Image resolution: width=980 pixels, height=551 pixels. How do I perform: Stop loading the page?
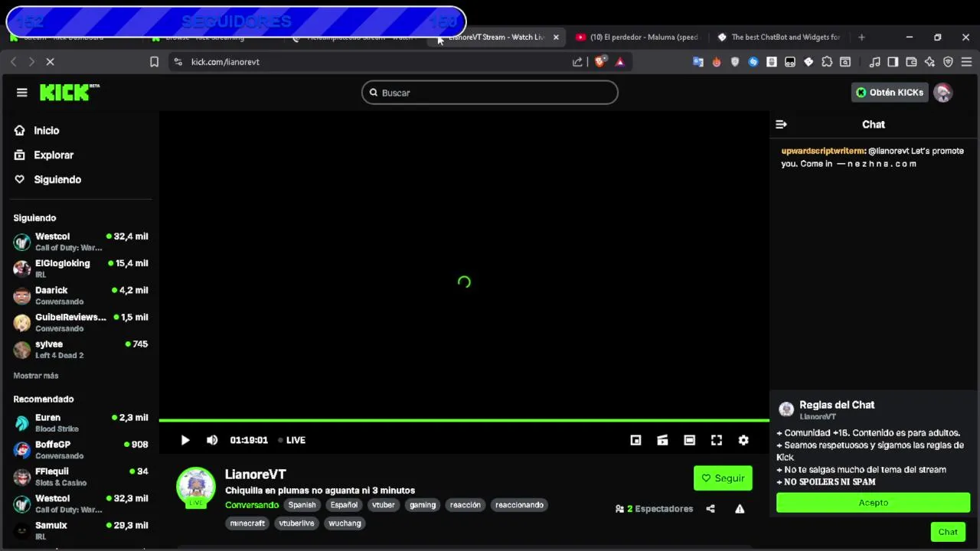[x=50, y=62]
